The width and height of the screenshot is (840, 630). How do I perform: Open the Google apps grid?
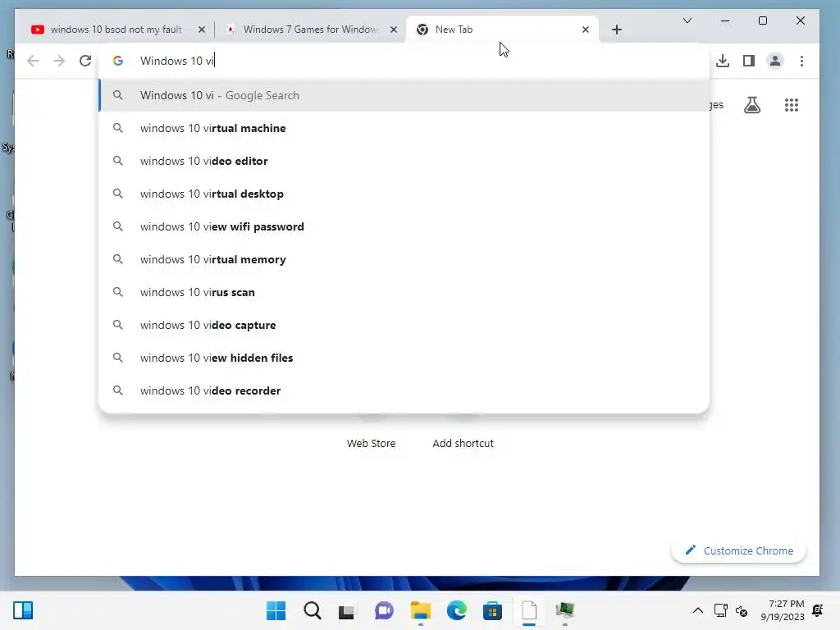click(792, 105)
